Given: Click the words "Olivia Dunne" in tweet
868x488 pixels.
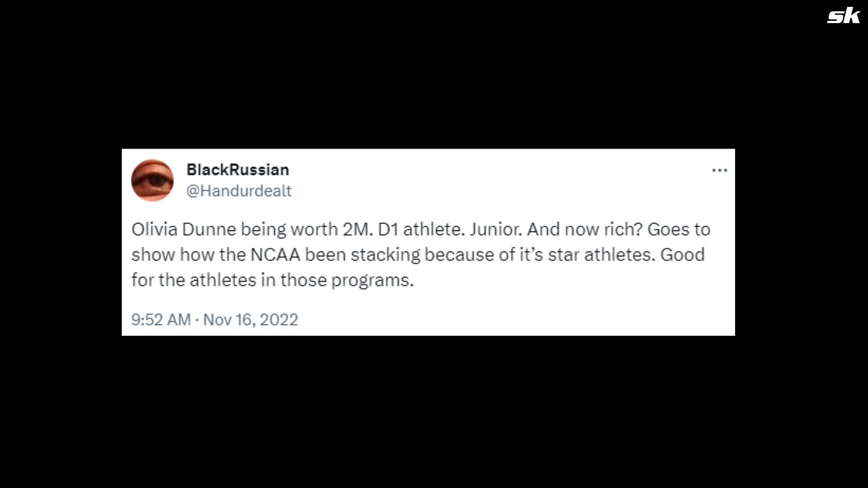Looking at the screenshot, I should tap(184, 230).
